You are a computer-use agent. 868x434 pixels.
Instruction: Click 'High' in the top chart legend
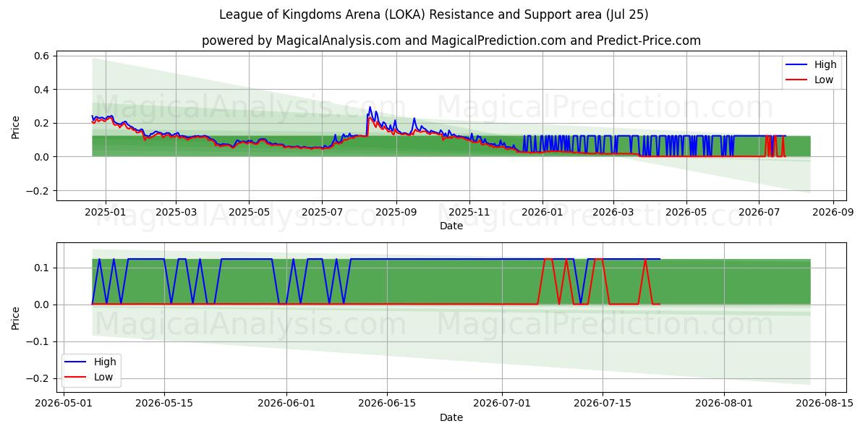pyautogui.click(x=825, y=65)
